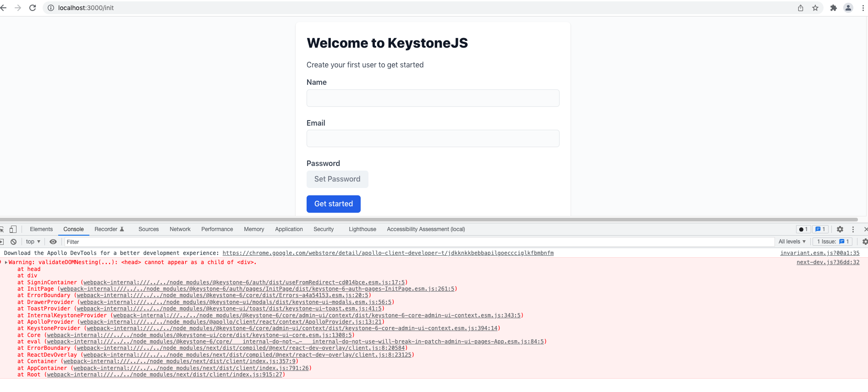
Task: Focus the Email input field
Action: (x=433, y=138)
